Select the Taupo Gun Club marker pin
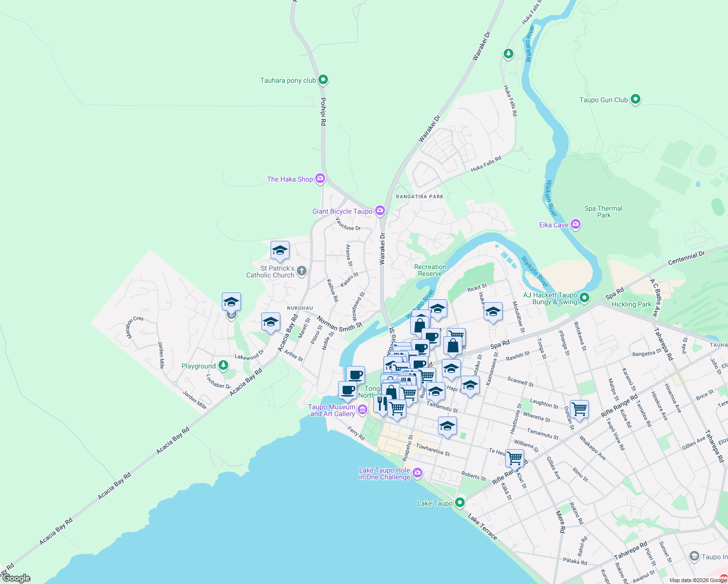 (x=635, y=99)
